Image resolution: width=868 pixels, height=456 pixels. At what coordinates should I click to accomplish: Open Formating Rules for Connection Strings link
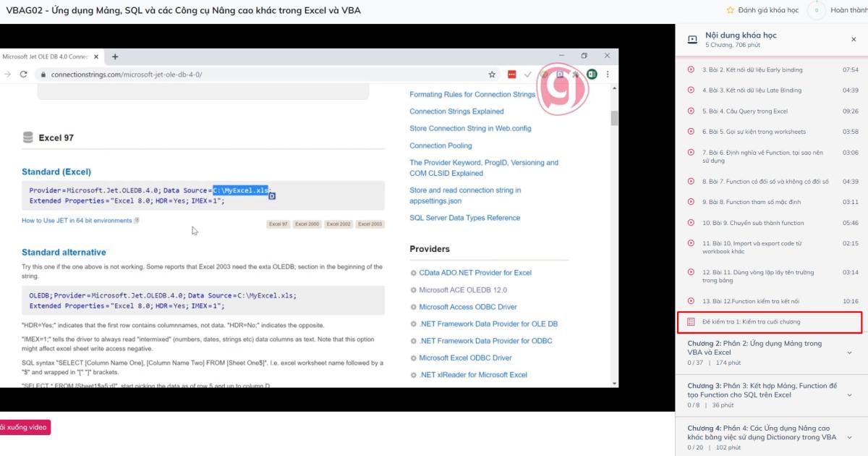pyautogui.click(x=472, y=94)
